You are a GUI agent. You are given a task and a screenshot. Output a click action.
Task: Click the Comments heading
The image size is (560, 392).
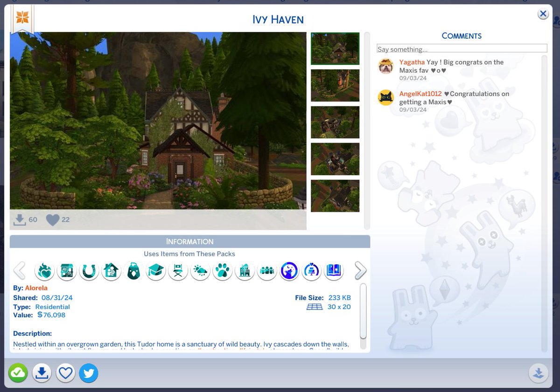pos(462,36)
